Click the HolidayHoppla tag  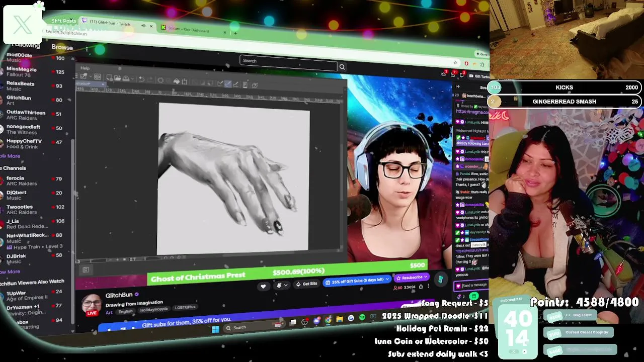[153, 309]
